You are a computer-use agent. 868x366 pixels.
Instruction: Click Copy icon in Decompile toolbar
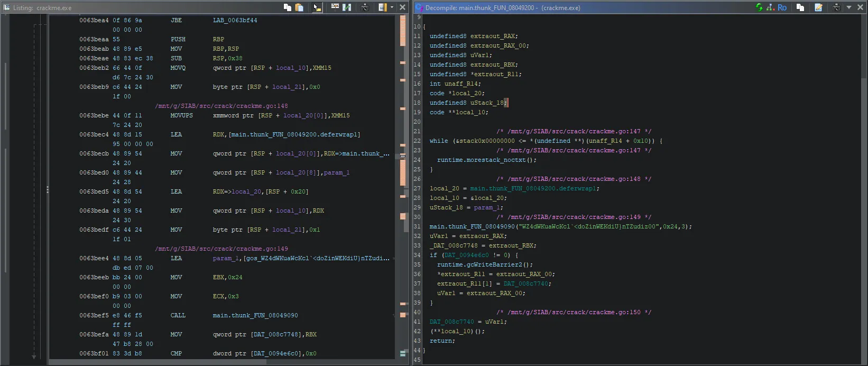(800, 7)
